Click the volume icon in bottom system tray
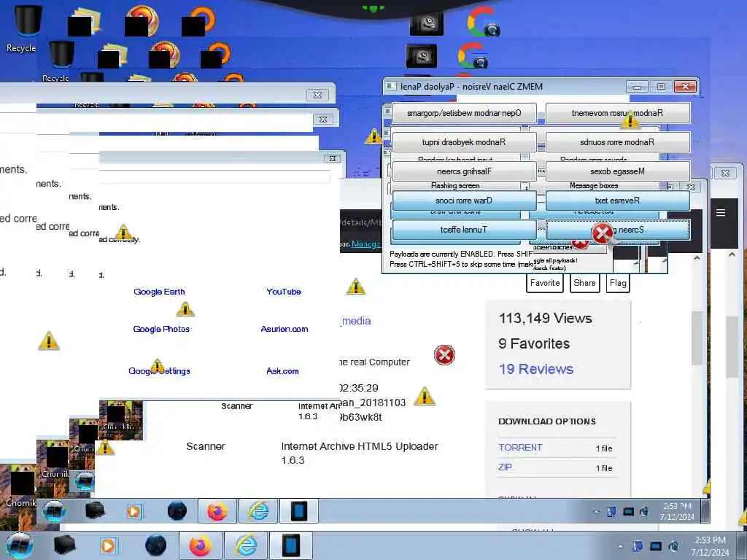The image size is (747, 560). tap(673, 546)
